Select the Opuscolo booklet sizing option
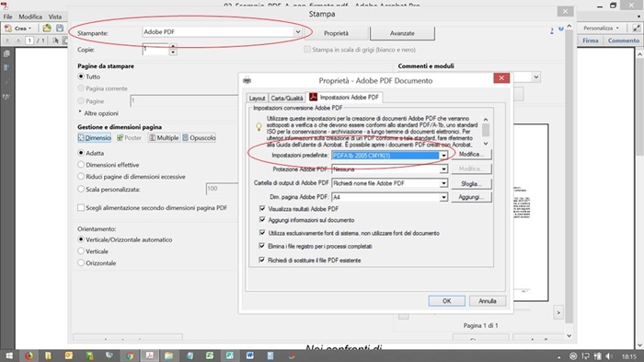The image size is (644, 362). [x=200, y=138]
